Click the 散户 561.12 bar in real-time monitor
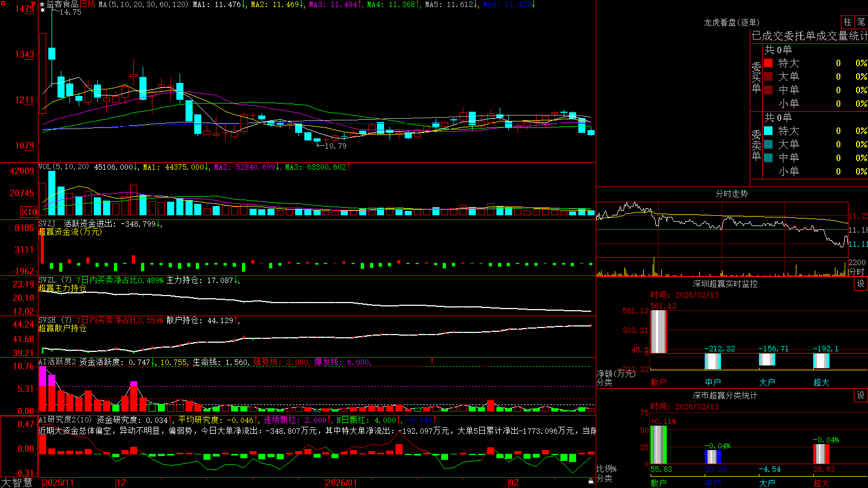 (659, 331)
